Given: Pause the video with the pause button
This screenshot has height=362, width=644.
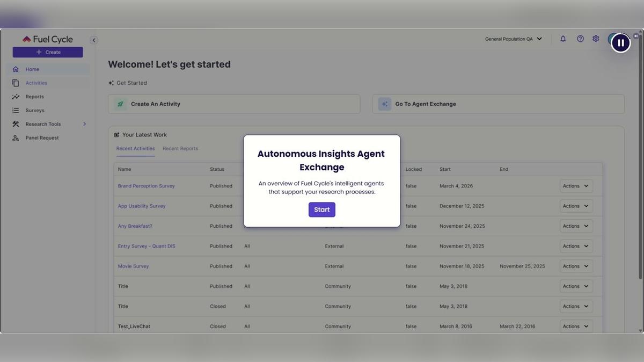Looking at the screenshot, I should [x=620, y=42].
